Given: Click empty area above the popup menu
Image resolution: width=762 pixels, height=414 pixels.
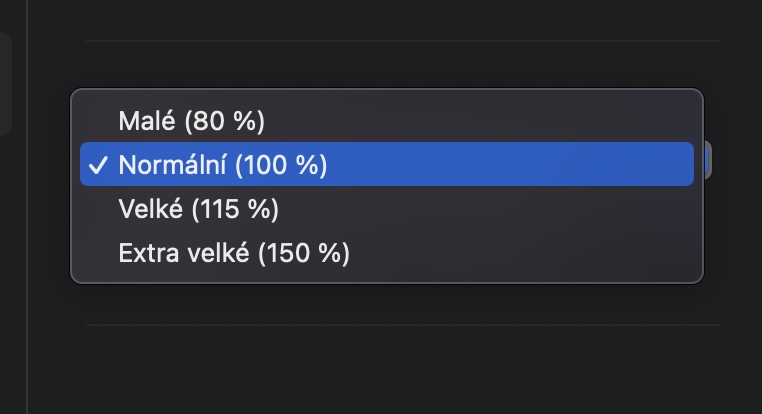Looking at the screenshot, I should point(400,65).
